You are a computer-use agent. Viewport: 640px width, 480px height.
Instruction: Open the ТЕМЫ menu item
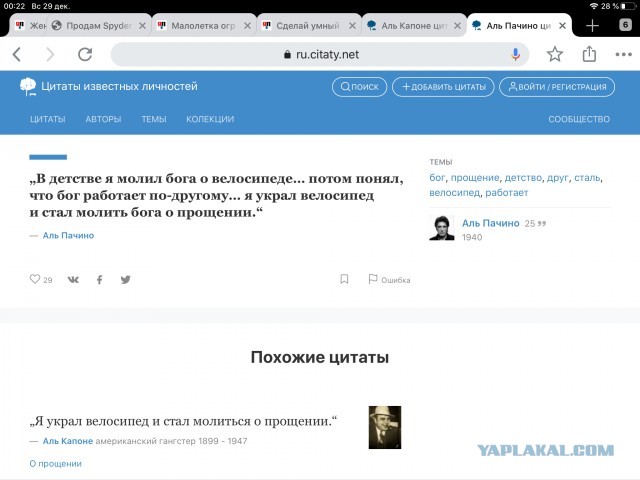pos(154,119)
